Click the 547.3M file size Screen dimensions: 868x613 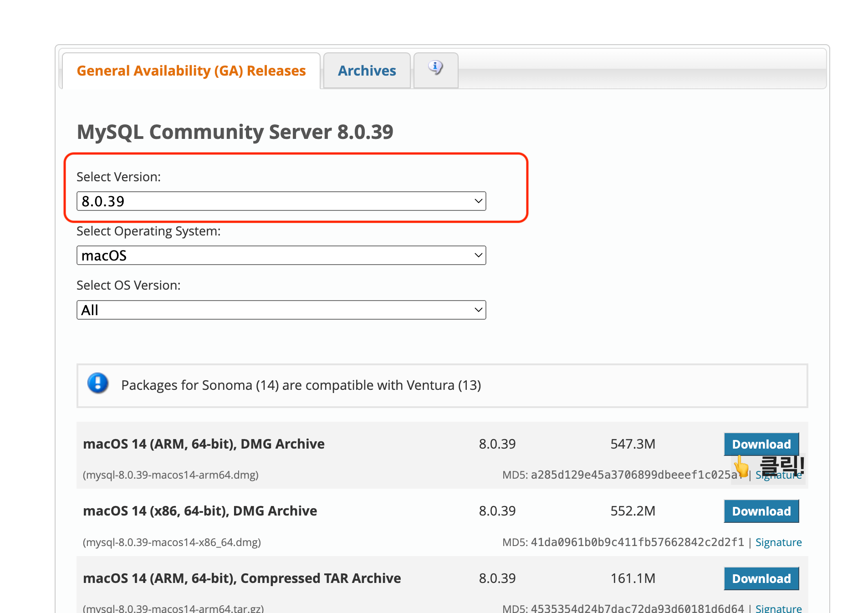tap(633, 444)
